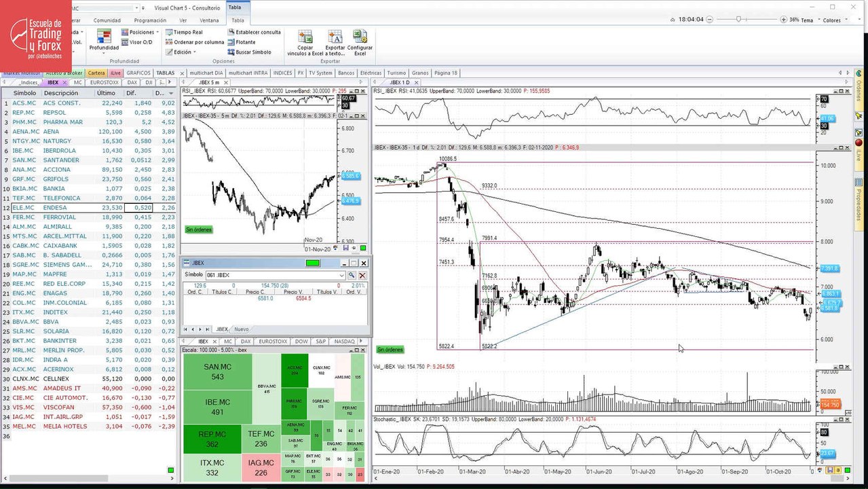This screenshot has height=489, width=868.
Task: Click the Posiciones ribbon button
Action: [x=140, y=32]
